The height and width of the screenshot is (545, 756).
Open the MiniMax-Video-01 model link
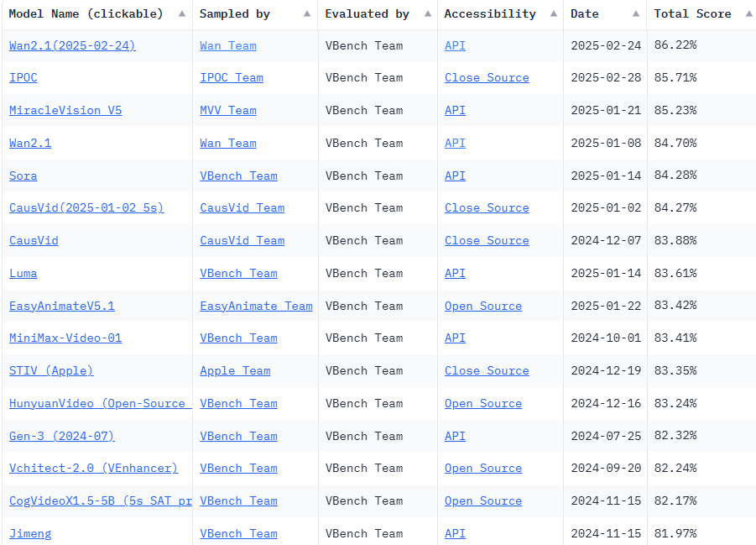(65, 338)
